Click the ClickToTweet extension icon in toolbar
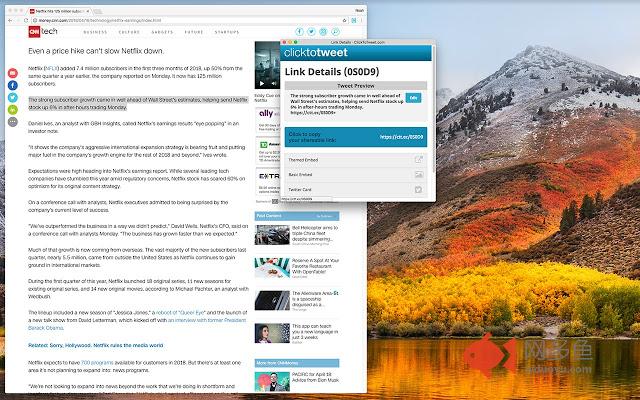640x400 pixels. [x=353, y=20]
